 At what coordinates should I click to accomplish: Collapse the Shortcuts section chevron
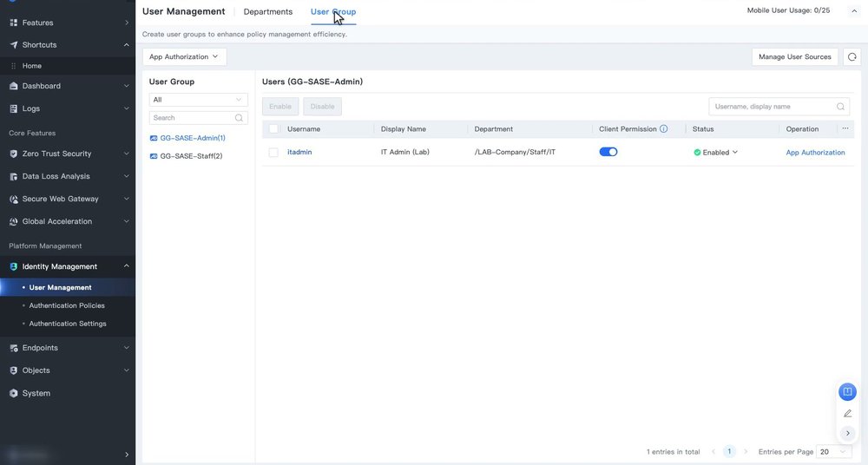click(126, 45)
